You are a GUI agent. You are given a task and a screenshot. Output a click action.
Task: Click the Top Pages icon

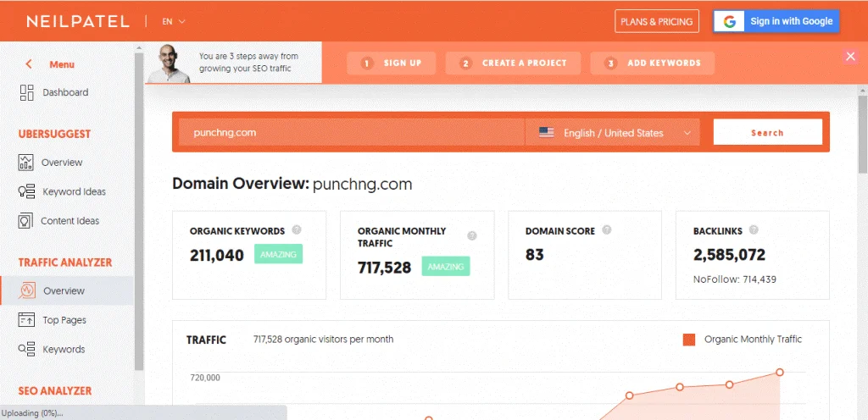pos(26,320)
